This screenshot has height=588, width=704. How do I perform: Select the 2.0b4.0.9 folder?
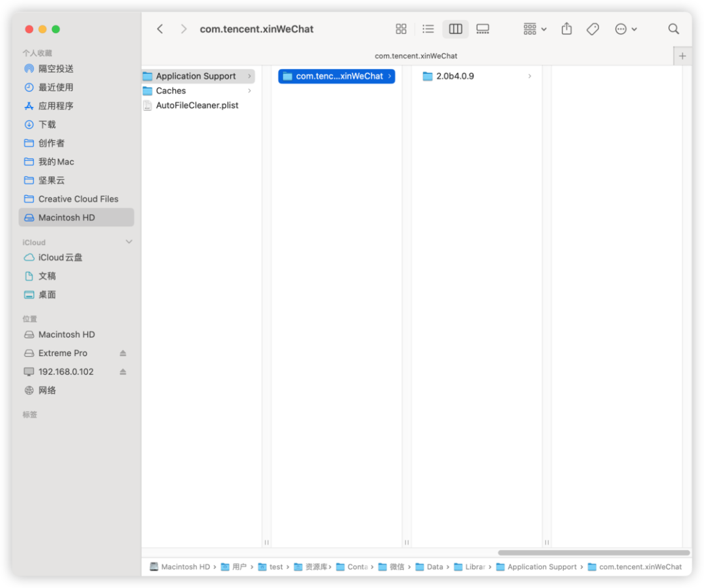(478, 76)
